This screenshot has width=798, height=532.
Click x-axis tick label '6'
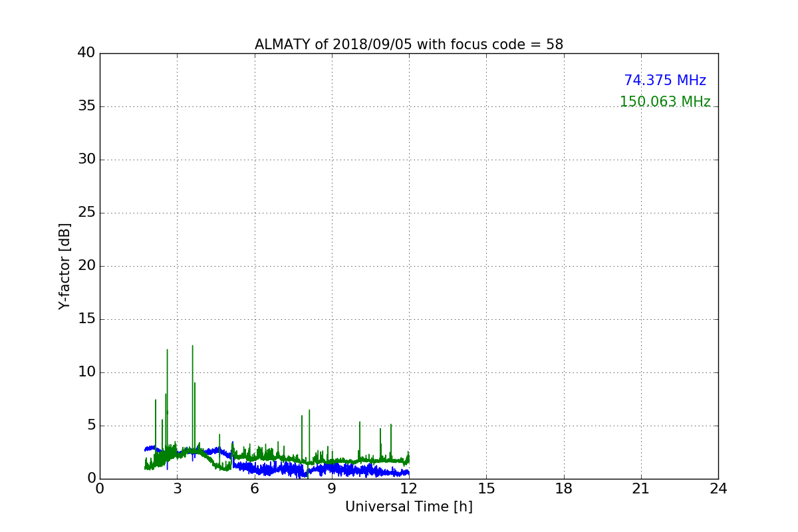coord(255,489)
